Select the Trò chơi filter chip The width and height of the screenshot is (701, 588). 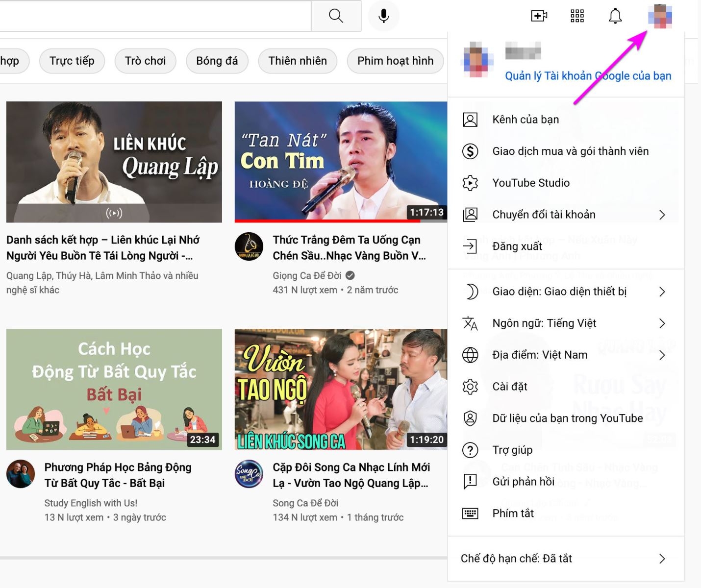[x=145, y=61]
